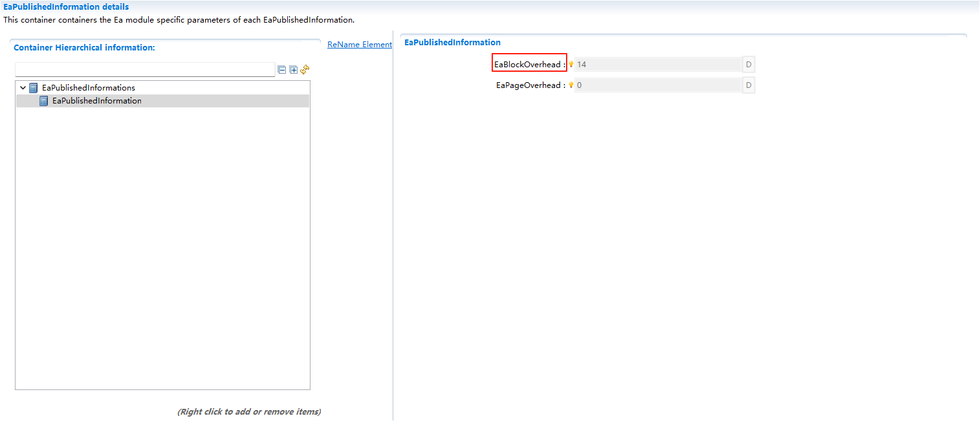Click the Collapse All icon above the tree

[x=282, y=69]
